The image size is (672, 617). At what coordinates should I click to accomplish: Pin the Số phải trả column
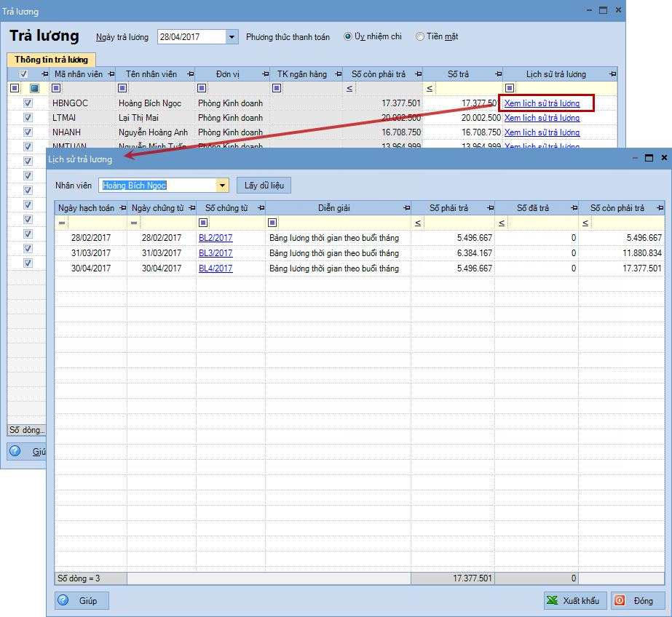(x=490, y=208)
